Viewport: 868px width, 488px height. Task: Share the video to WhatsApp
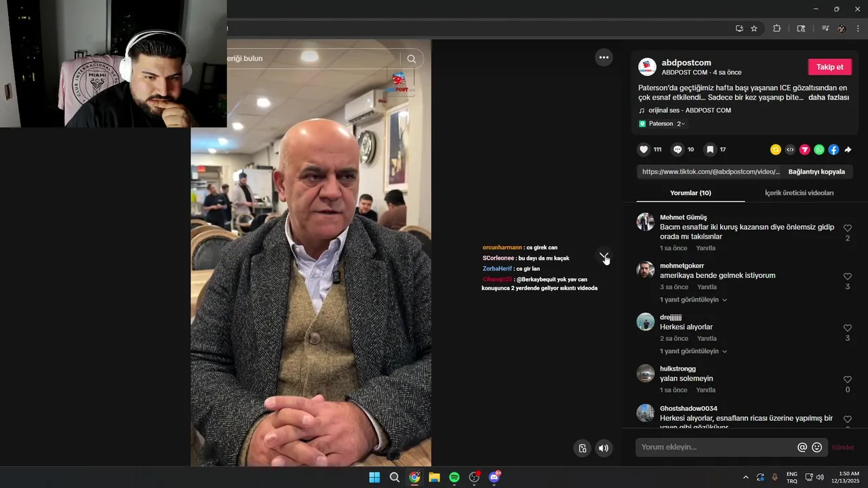[819, 150]
